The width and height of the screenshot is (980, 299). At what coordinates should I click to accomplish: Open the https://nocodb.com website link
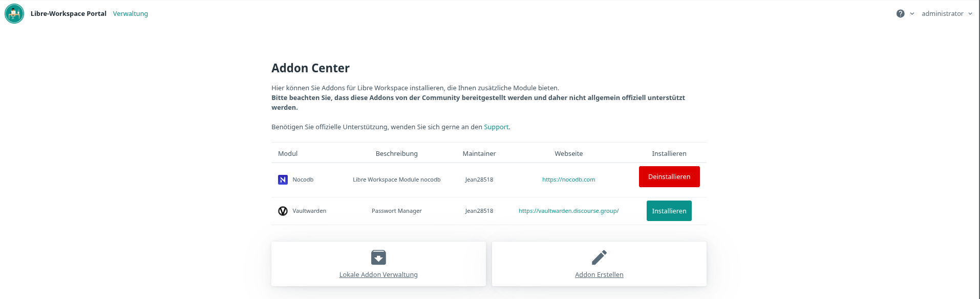[568, 180]
